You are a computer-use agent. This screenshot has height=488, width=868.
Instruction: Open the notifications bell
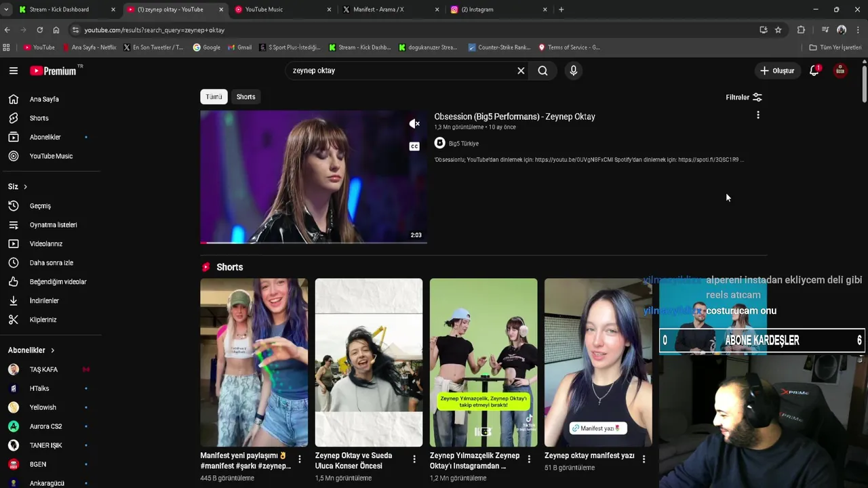click(x=814, y=70)
